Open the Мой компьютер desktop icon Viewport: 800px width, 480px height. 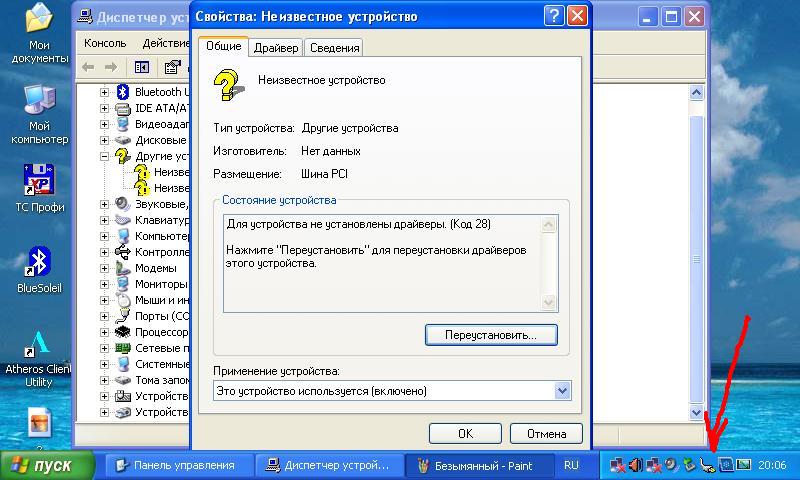click(x=38, y=100)
